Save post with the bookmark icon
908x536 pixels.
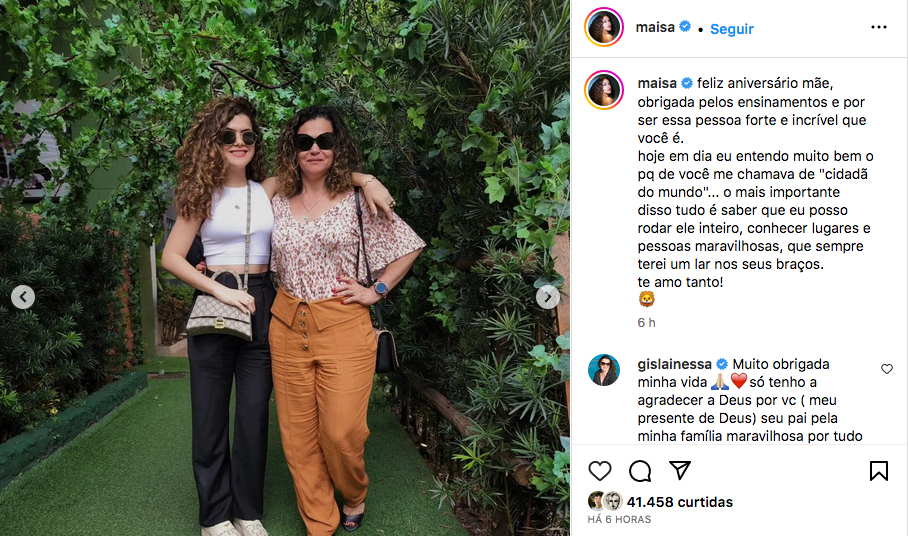878,471
